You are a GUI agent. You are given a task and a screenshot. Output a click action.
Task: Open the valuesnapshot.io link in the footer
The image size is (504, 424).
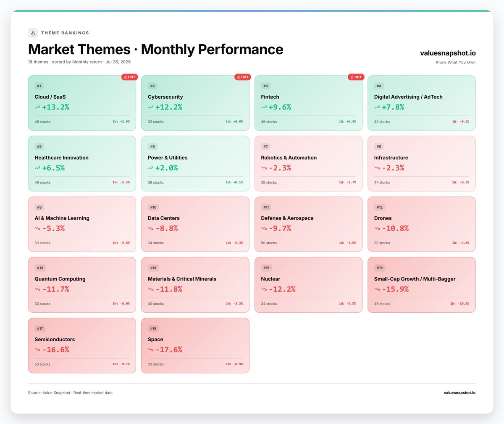(x=459, y=393)
